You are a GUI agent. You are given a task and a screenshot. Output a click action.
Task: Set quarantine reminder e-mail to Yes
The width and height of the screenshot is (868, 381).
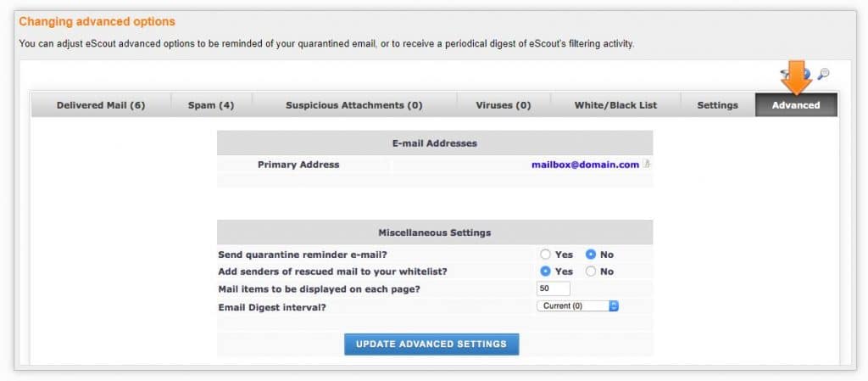click(x=546, y=255)
